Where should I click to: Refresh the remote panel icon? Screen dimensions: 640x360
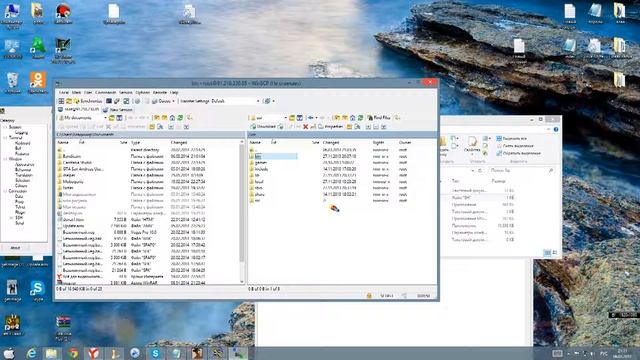(x=360, y=118)
